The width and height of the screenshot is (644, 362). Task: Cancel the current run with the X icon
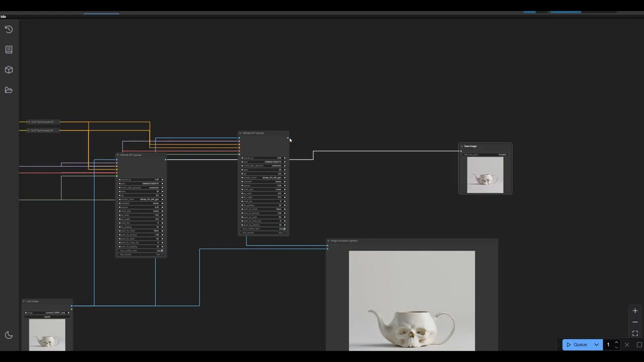627,345
